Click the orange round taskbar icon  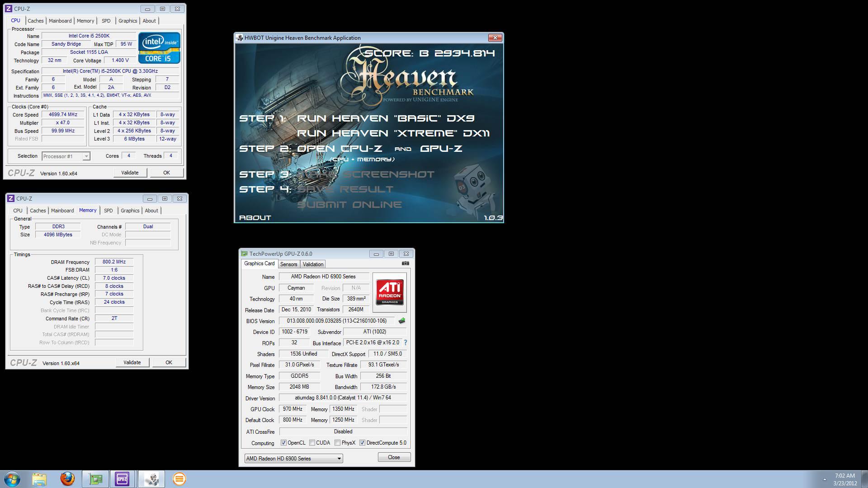[179, 479]
